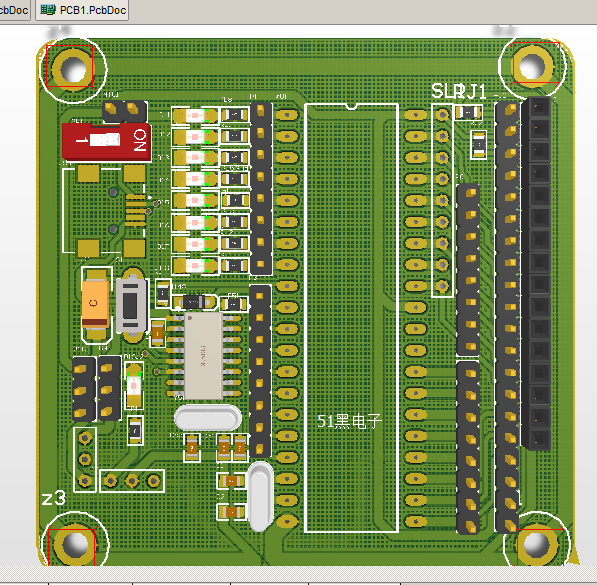Switch to the PCB1.PcbDoc document tab
The width and height of the screenshot is (597, 585).
[x=82, y=10]
